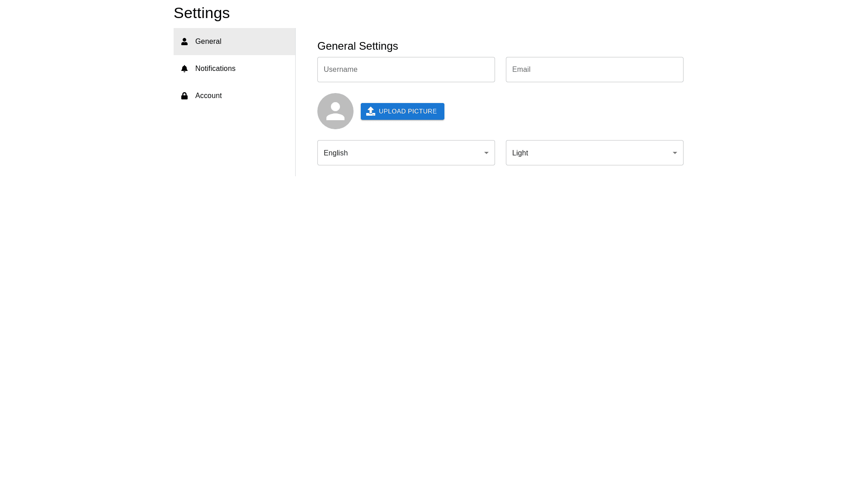Focus the Username input field

[x=406, y=70]
